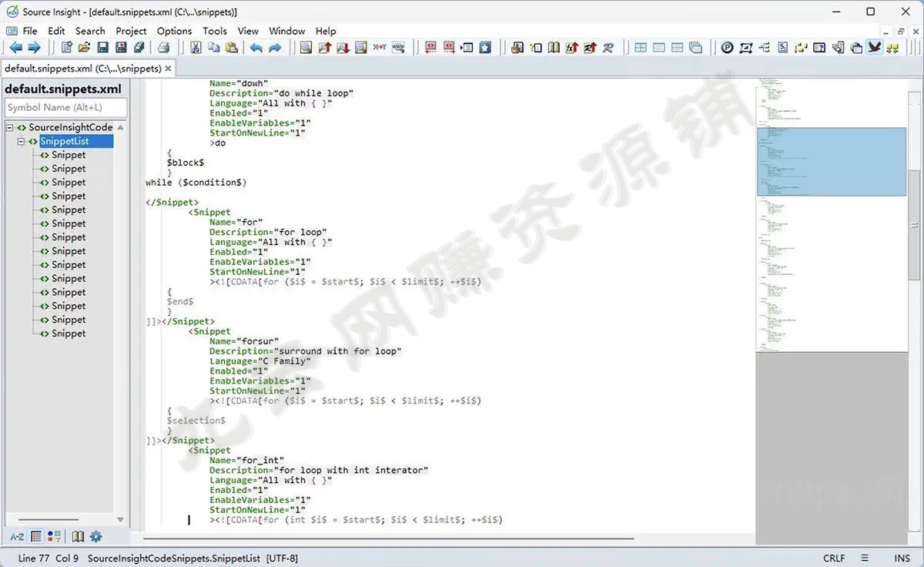
Task: Open the View menu
Action: (248, 31)
